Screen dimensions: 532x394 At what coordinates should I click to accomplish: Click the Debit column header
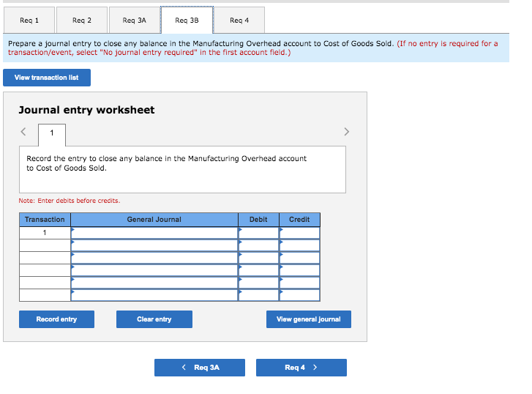[258, 220]
